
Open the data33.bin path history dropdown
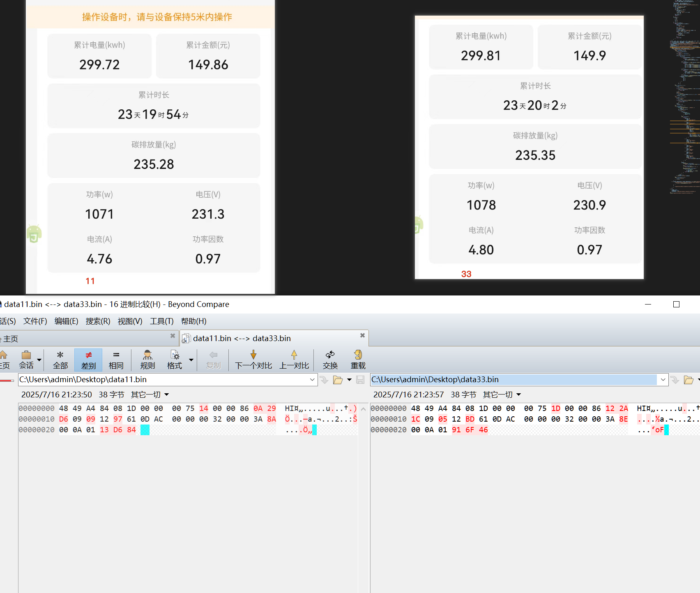click(663, 380)
